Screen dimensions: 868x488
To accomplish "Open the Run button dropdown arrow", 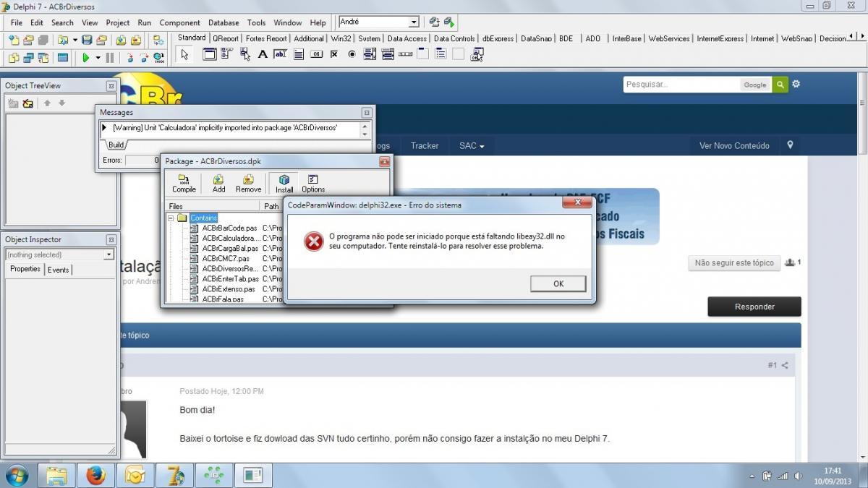I will pos(98,57).
